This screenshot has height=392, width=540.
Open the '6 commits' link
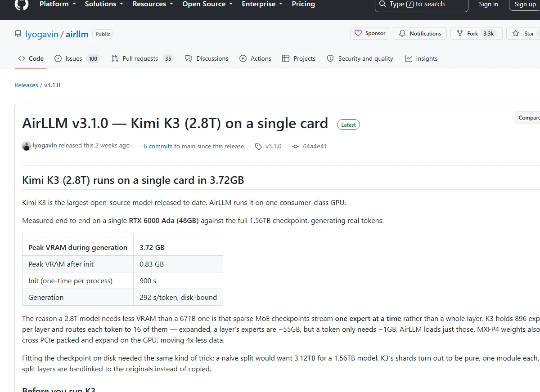(x=158, y=147)
